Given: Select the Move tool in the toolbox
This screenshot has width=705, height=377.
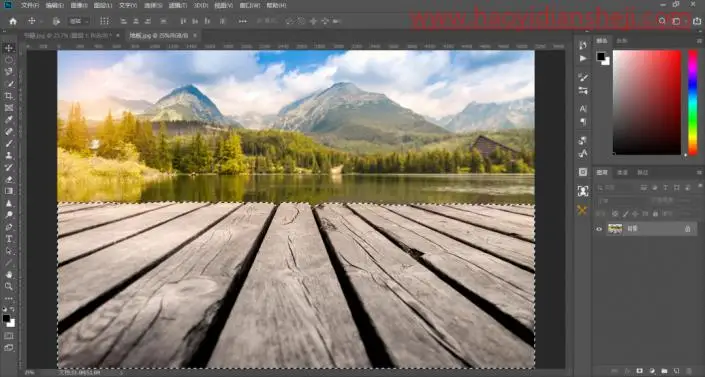Looking at the screenshot, I should [x=9, y=48].
